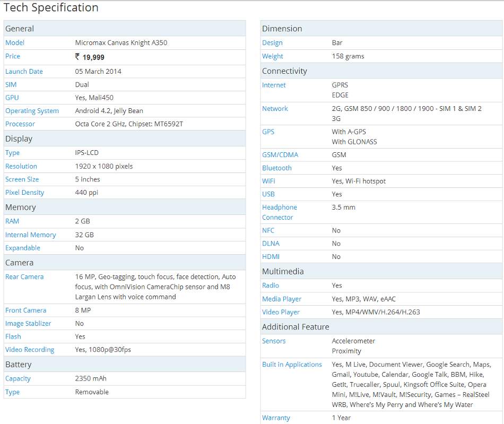Screen dimensions: 504x424
Task: Select the NFC link
Action: pos(268,231)
